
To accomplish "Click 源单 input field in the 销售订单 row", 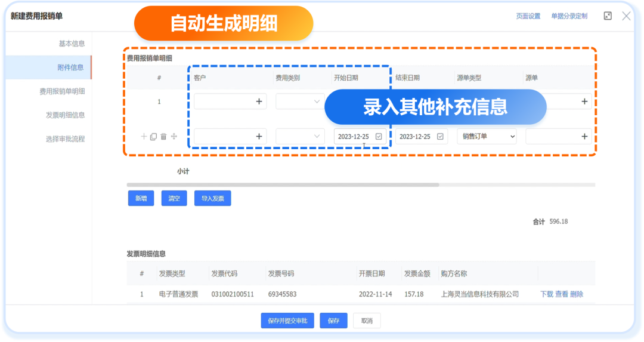I will (559, 137).
